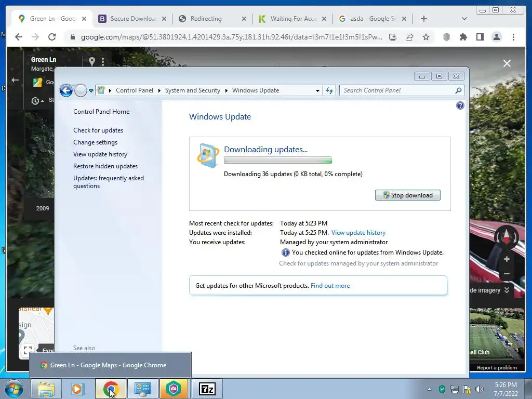The width and height of the screenshot is (532, 399).
Task: Expand arrow after Control Panel breadcrumb
Action: pos(159,90)
